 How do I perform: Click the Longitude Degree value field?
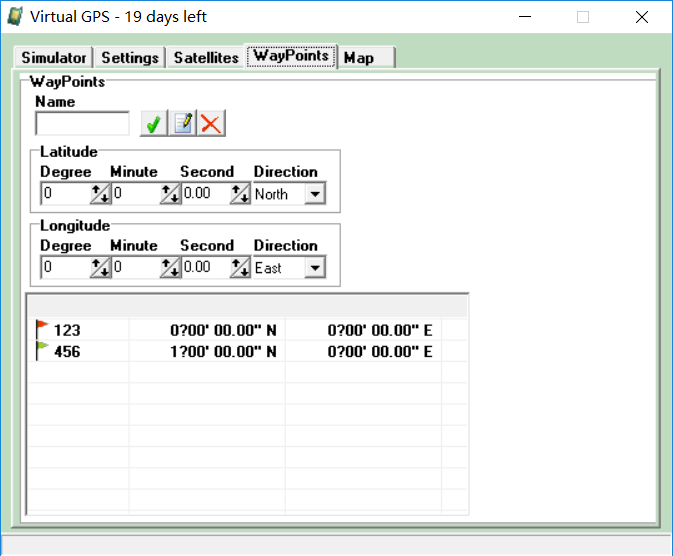tap(65, 267)
